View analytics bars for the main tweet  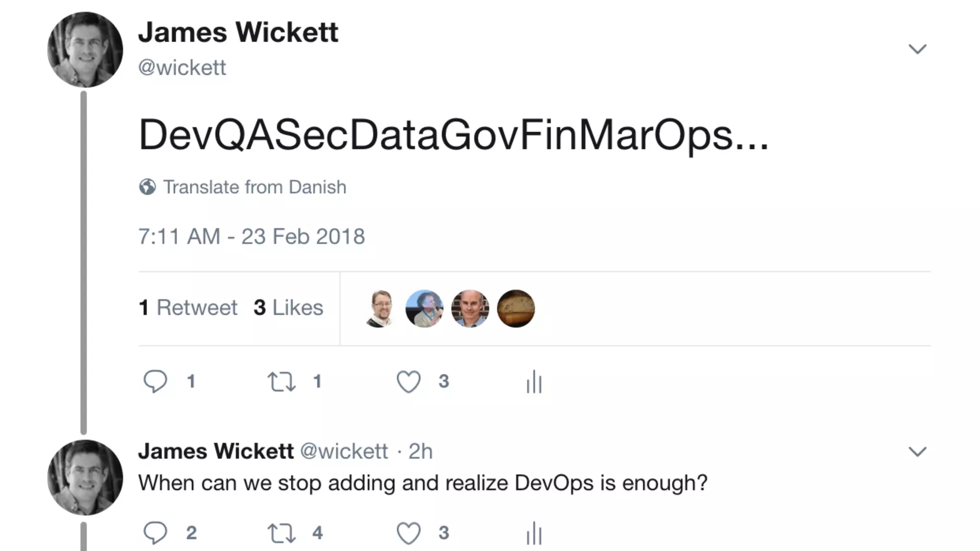point(534,382)
